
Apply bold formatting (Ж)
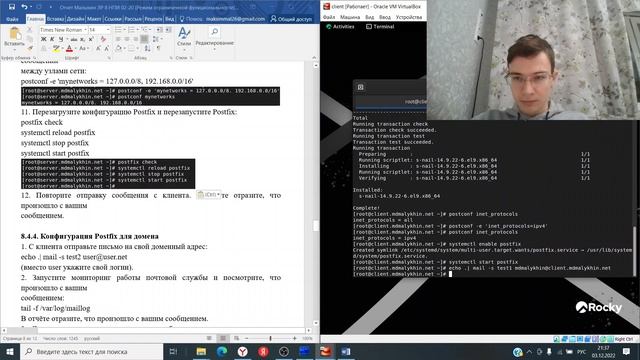[x=44, y=39]
